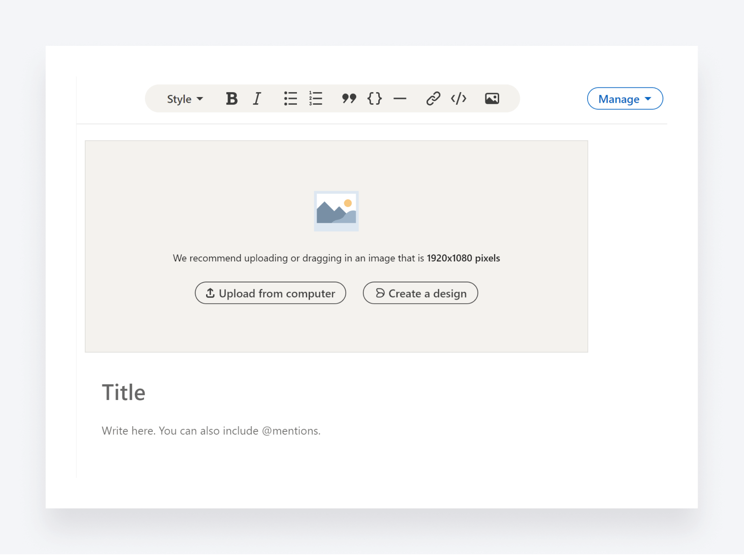The image size is (744, 560).
Task: Click the arrow beside Manage
Action: (648, 99)
